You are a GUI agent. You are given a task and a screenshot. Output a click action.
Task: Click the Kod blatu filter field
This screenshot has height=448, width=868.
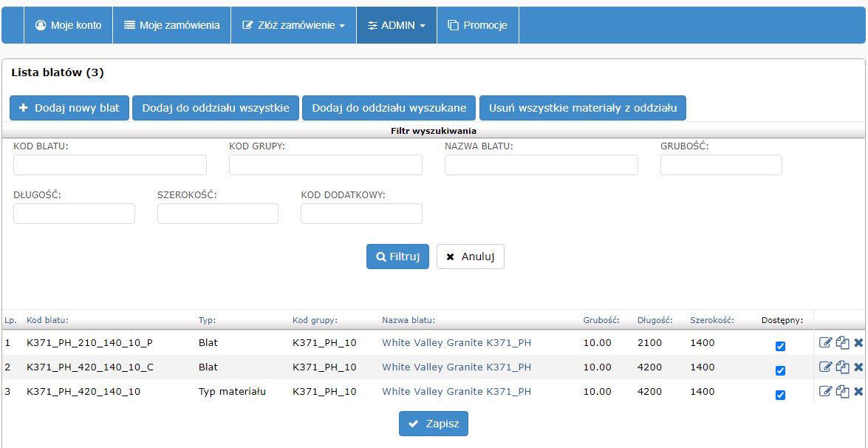pyautogui.click(x=110, y=165)
